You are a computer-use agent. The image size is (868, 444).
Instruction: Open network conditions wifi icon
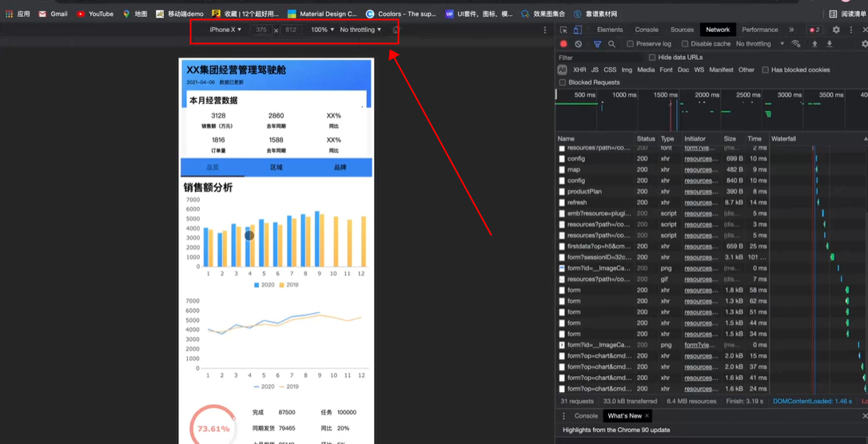click(796, 44)
